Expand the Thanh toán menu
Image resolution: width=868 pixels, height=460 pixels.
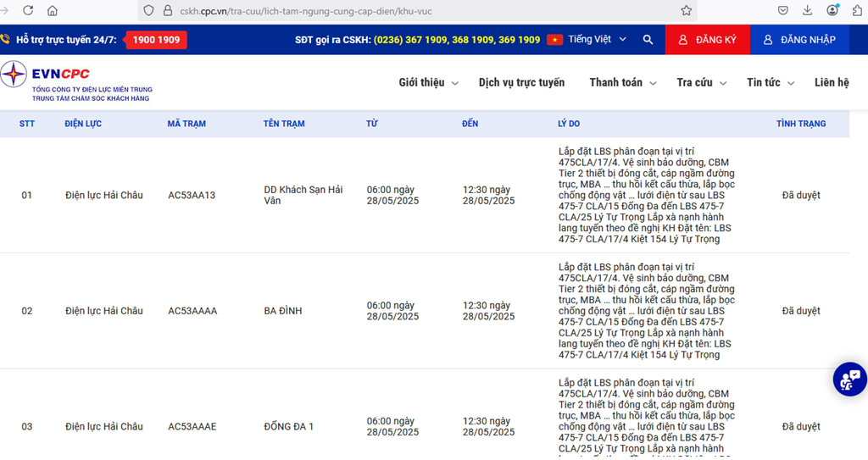622,83
